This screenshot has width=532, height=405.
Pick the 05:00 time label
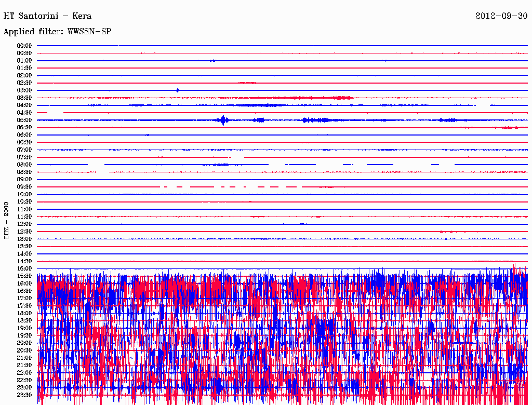click(x=24, y=120)
